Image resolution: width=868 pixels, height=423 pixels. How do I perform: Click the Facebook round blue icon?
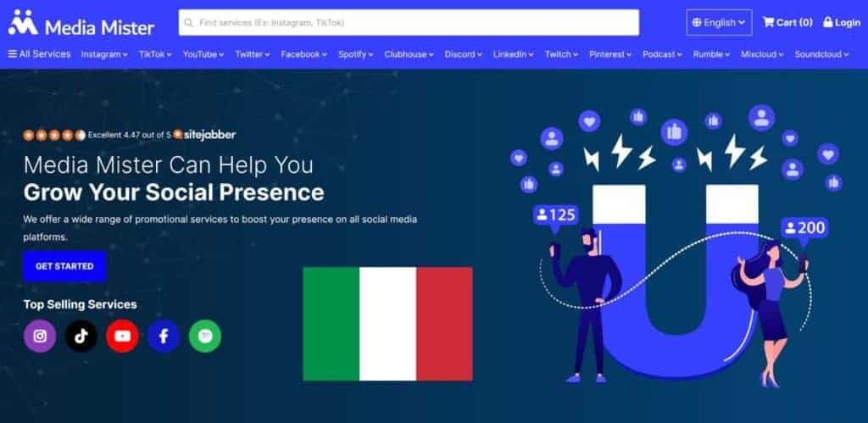click(x=164, y=336)
